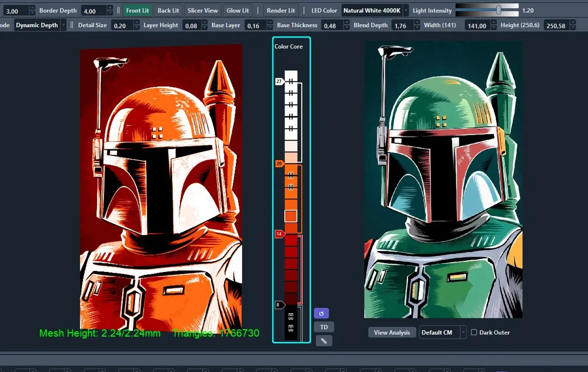The image size is (588, 372).
Task: Click the Mesh Height 2.24/2.24mm text
Action: [x=100, y=333]
